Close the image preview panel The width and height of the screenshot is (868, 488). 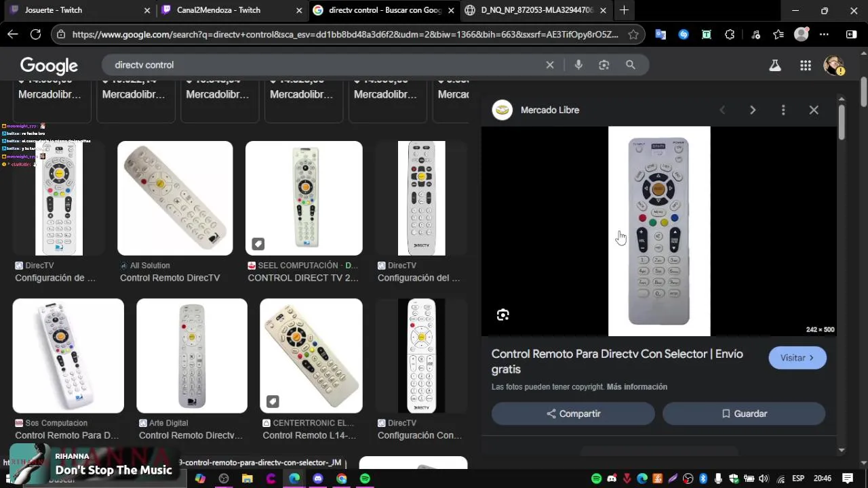tap(814, 110)
